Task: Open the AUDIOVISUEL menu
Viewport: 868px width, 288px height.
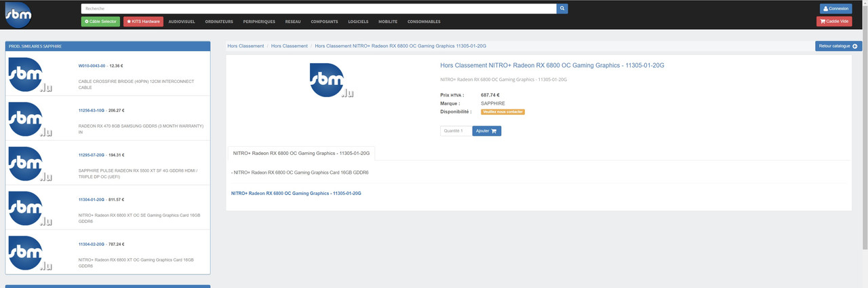Action: coord(182,22)
